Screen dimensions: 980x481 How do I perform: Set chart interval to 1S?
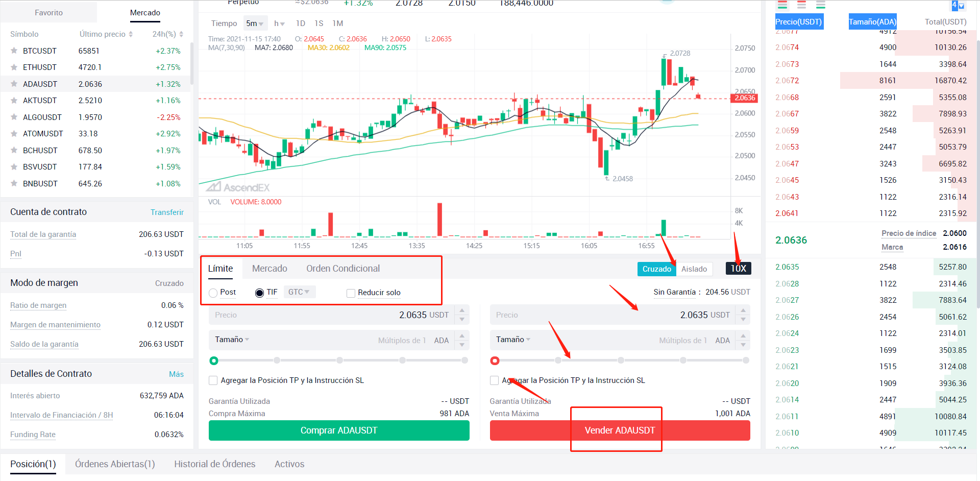pyautogui.click(x=319, y=23)
